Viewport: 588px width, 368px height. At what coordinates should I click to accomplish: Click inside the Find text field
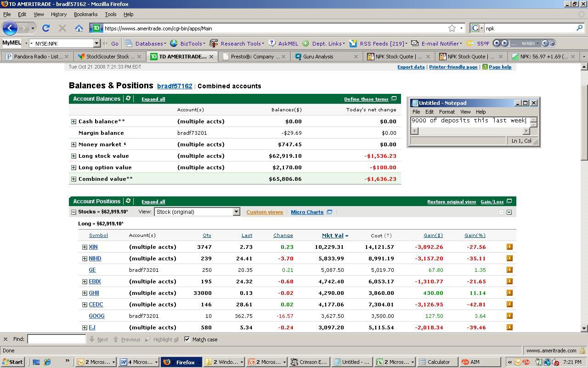click(x=57, y=339)
